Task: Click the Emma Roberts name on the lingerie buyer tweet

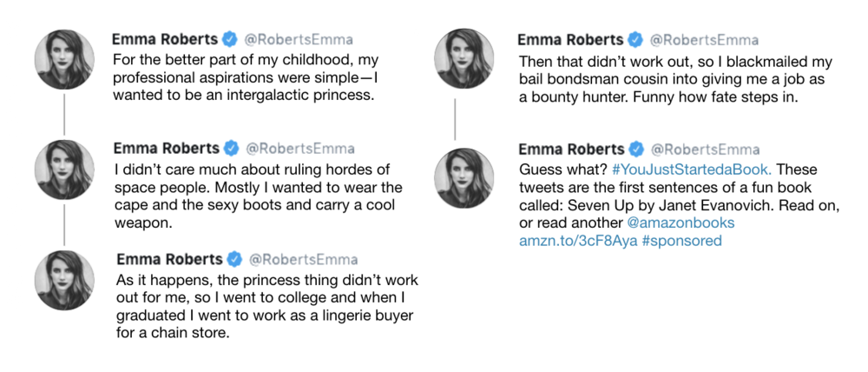Action: [169, 260]
